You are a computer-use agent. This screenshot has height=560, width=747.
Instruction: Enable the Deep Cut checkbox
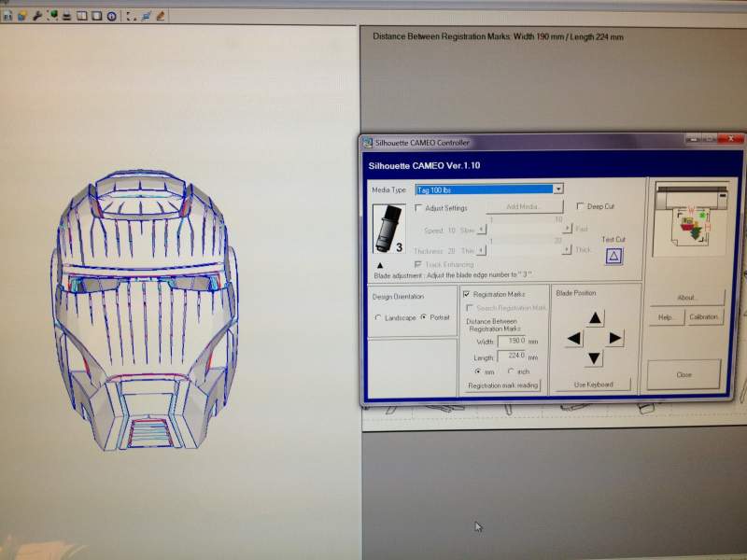(580, 206)
